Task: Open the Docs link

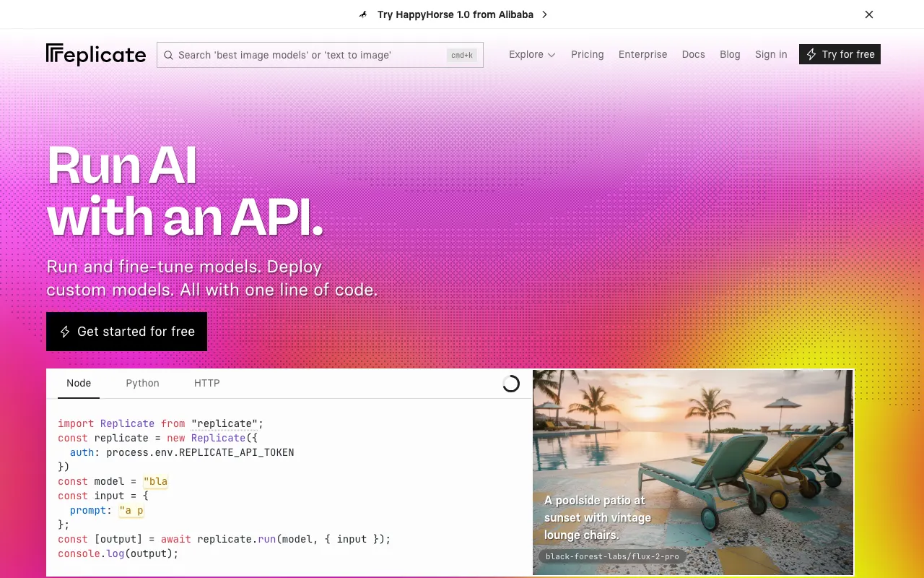Action: (x=694, y=54)
